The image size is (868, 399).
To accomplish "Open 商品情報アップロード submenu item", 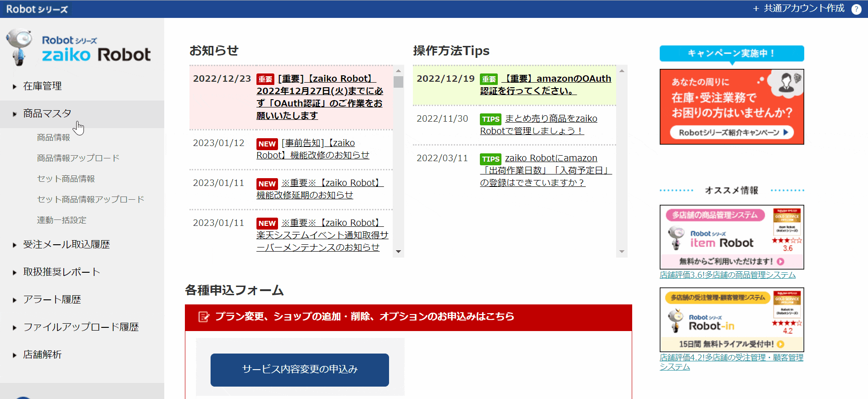I will click(x=78, y=158).
